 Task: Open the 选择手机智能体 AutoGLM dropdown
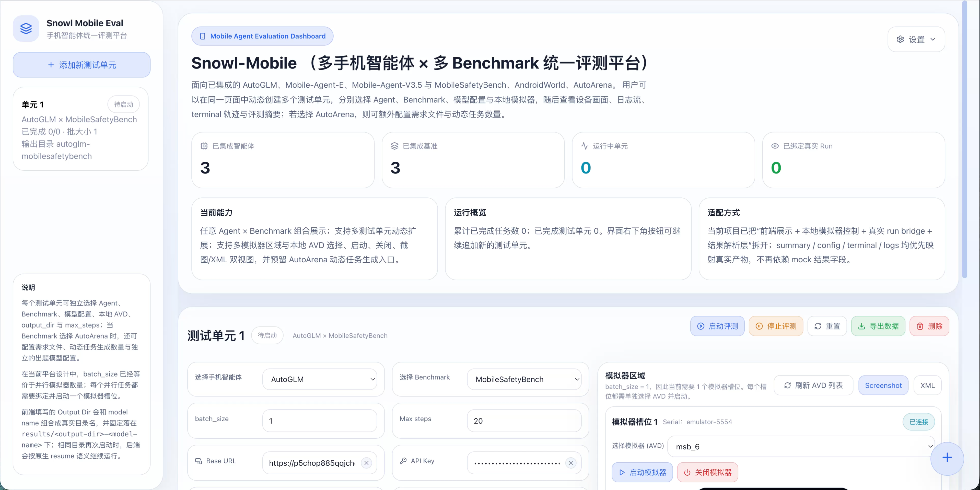(x=320, y=379)
